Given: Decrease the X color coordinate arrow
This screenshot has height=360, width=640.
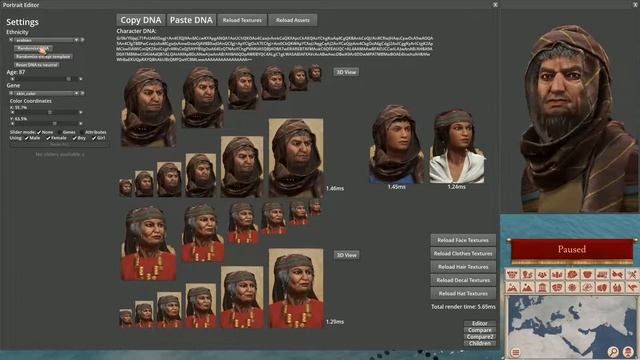Looking at the screenshot, I should click(x=12, y=112).
